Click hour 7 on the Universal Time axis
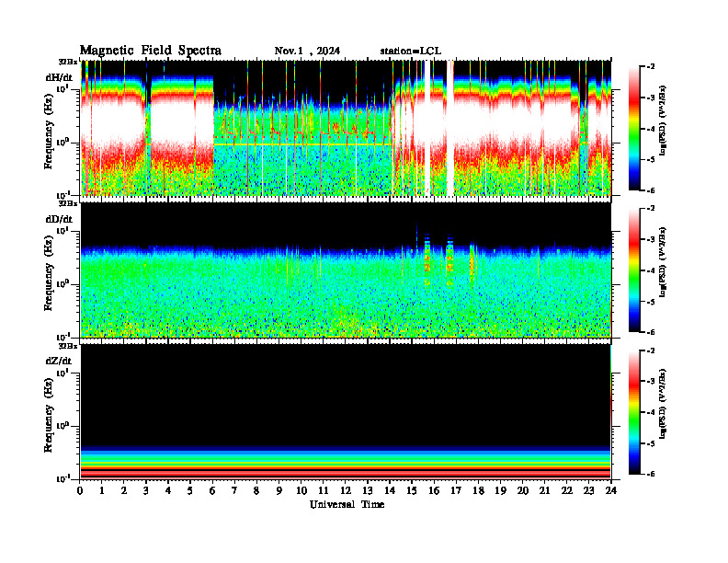This screenshot has width=728, height=563. pyautogui.click(x=234, y=490)
